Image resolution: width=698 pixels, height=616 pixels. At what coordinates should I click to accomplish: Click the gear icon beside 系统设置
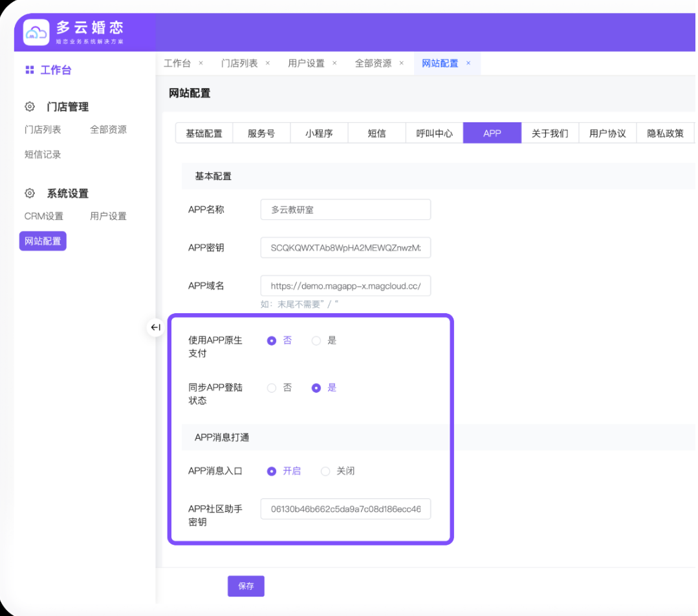coord(30,193)
